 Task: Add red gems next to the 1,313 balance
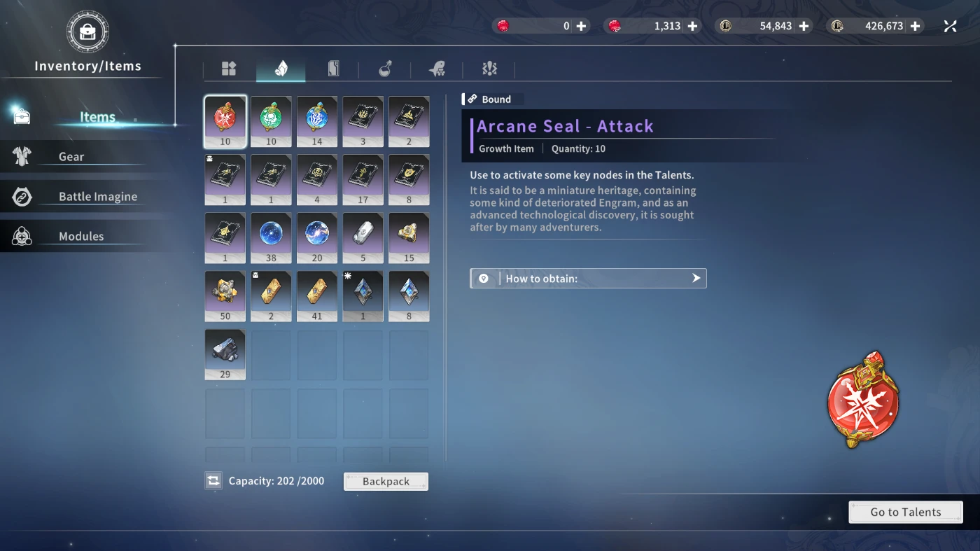click(692, 26)
